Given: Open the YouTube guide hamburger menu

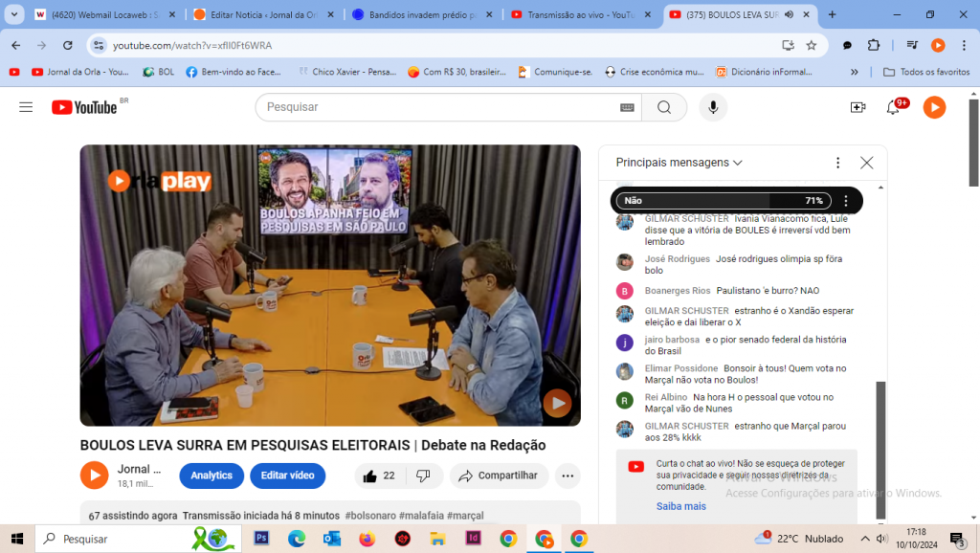Looking at the screenshot, I should coord(26,107).
